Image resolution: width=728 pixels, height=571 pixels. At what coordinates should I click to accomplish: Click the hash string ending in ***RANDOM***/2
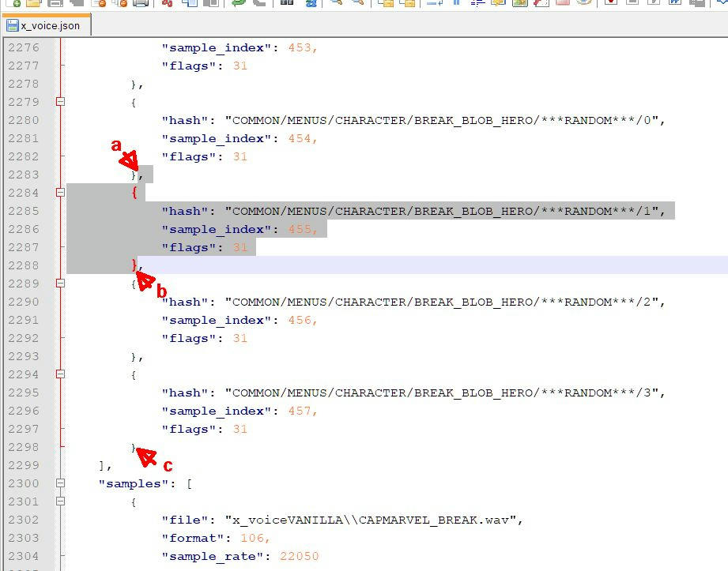point(442,302)
